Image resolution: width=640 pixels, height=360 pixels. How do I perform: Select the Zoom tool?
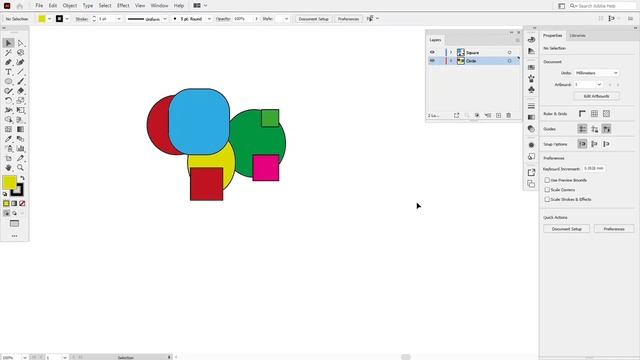[x=20, y=168]
